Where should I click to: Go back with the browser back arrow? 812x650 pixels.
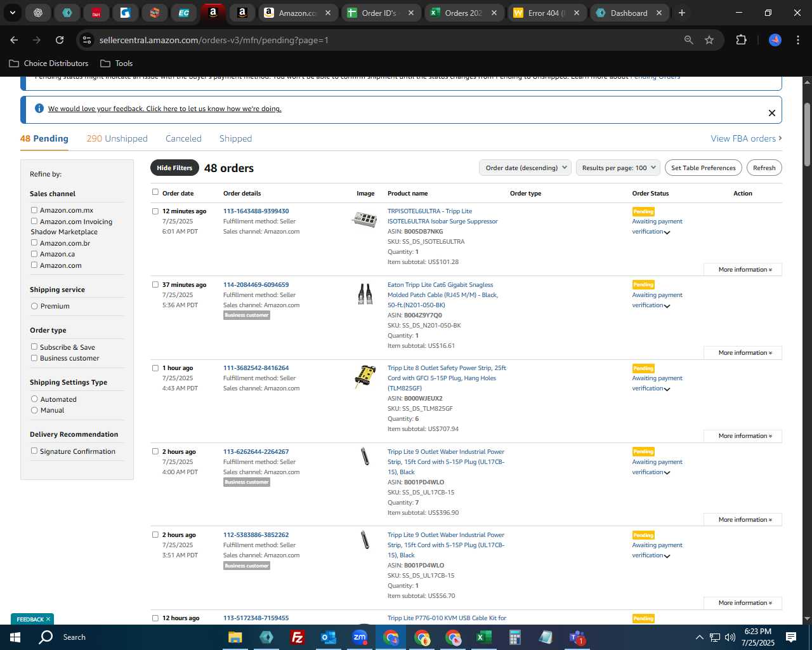[x=14, y=40]
